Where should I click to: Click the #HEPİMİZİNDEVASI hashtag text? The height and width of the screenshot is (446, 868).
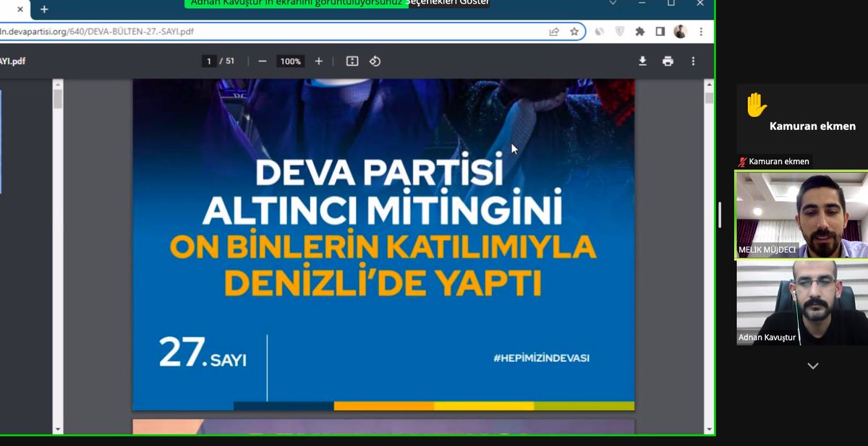click(541, 358)
